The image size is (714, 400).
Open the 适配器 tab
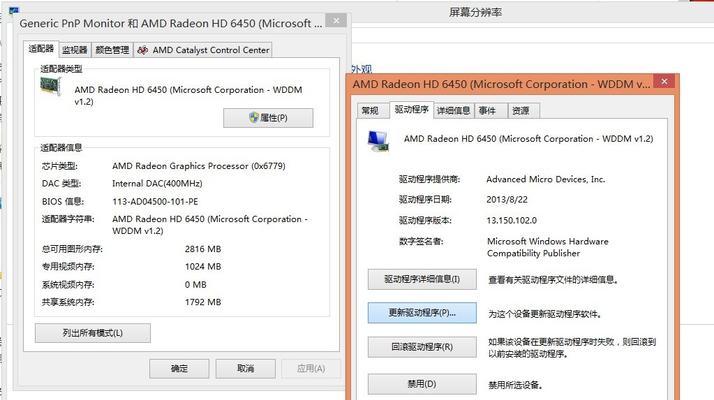41,49
